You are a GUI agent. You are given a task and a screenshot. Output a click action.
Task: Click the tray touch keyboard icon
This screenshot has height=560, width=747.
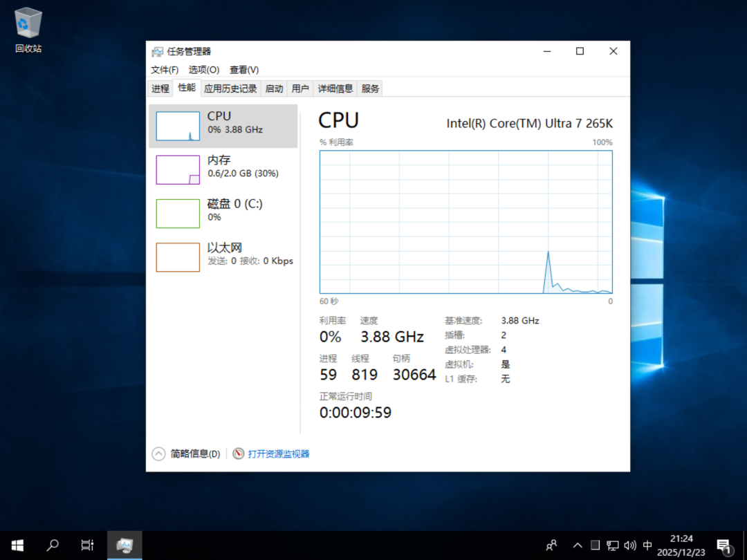(x=595, y=545)
